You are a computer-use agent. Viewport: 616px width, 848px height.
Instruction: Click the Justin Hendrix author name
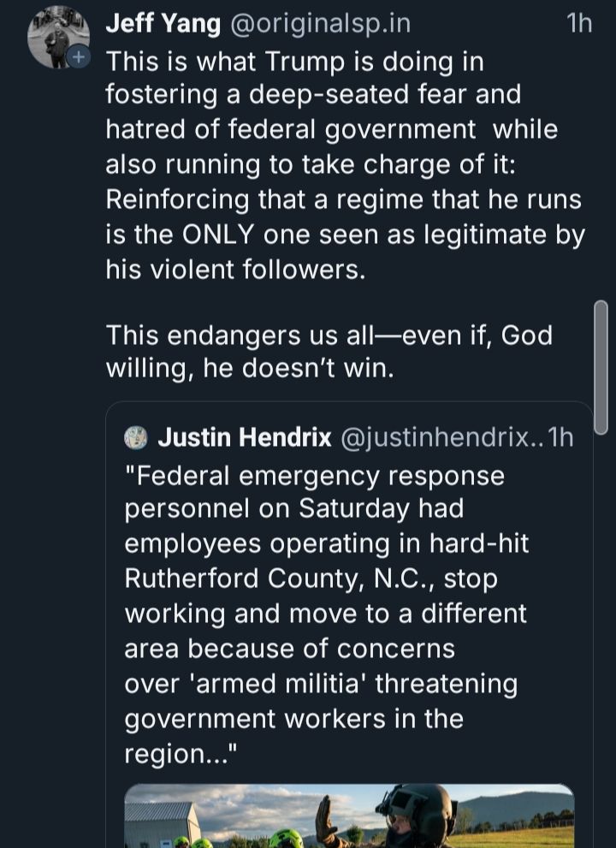pos(245,437)
